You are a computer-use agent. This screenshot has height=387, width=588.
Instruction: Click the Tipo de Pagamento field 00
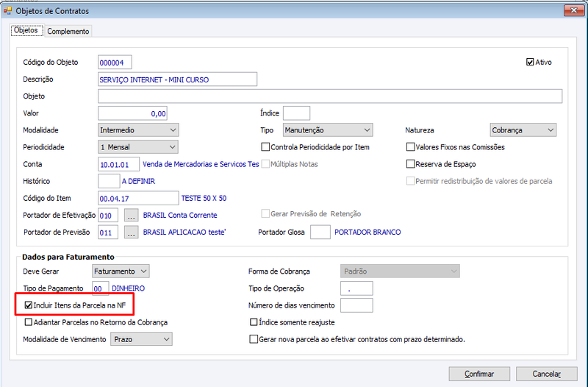click(101, 288)
